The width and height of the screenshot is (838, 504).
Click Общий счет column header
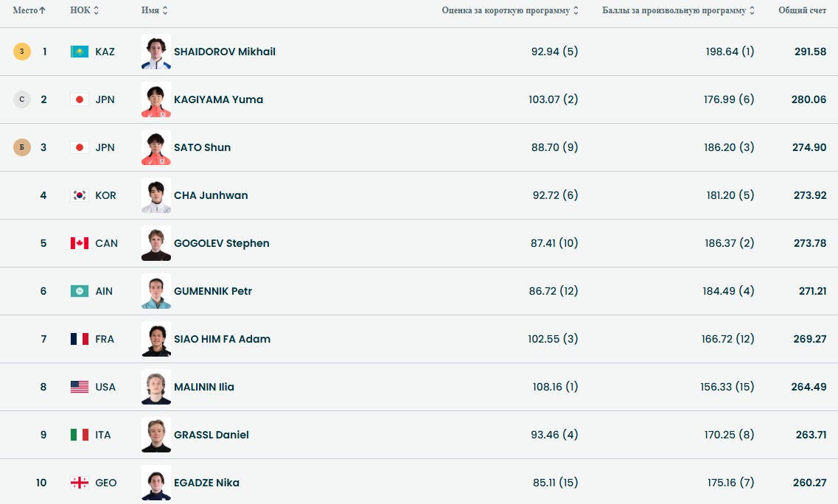(x=802, y=10)
